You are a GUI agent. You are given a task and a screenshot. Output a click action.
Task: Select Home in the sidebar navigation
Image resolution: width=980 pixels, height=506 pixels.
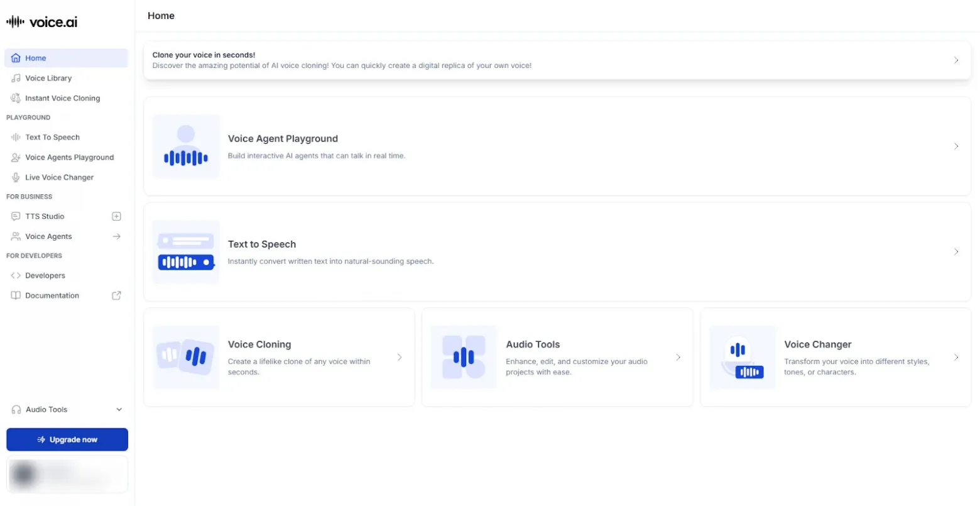[x=36, y=57]
